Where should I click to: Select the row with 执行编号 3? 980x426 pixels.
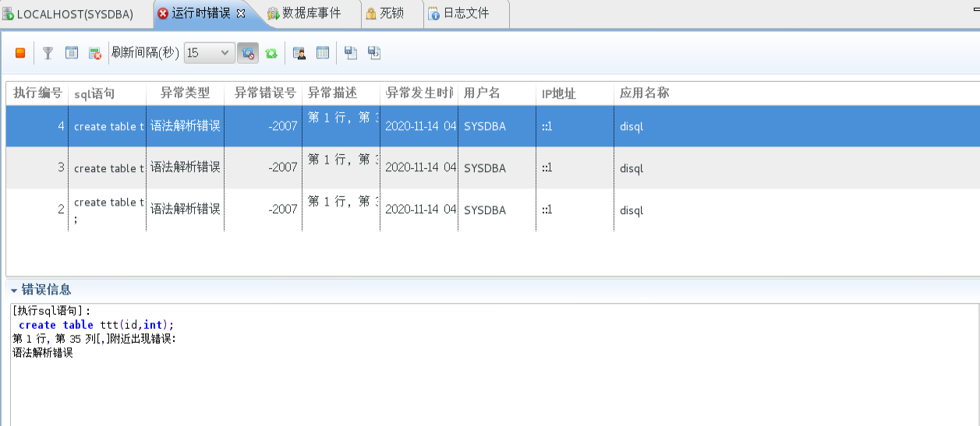pos(493,168)
